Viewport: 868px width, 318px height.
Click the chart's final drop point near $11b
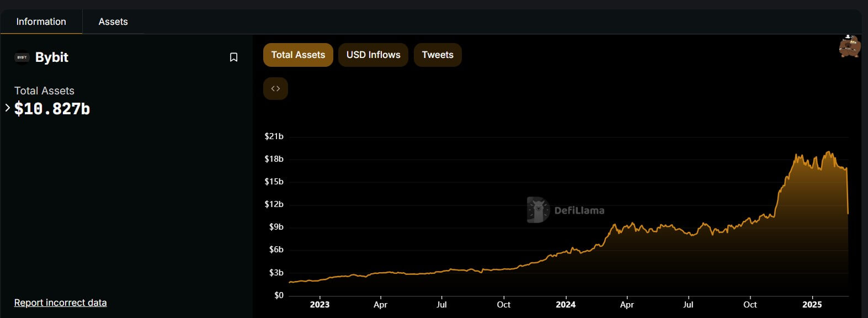pos(848,213)
